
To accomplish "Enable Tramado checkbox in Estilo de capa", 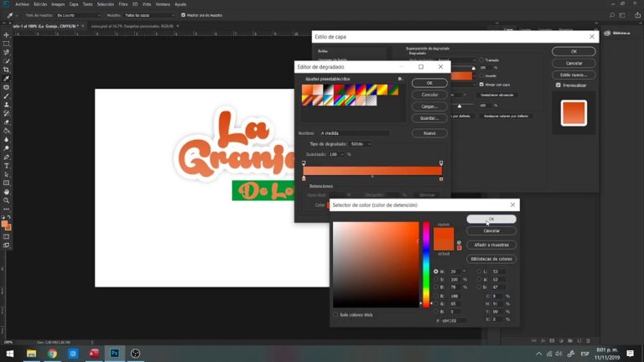I will point(481,60).
